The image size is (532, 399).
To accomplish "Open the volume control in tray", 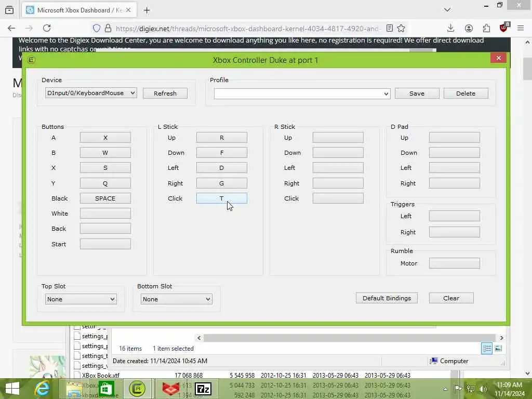I will (x=483, y=389).
